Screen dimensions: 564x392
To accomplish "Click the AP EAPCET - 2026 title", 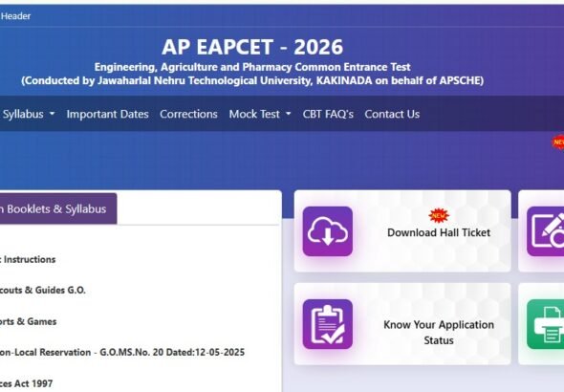I will click(x=252, y=47).
